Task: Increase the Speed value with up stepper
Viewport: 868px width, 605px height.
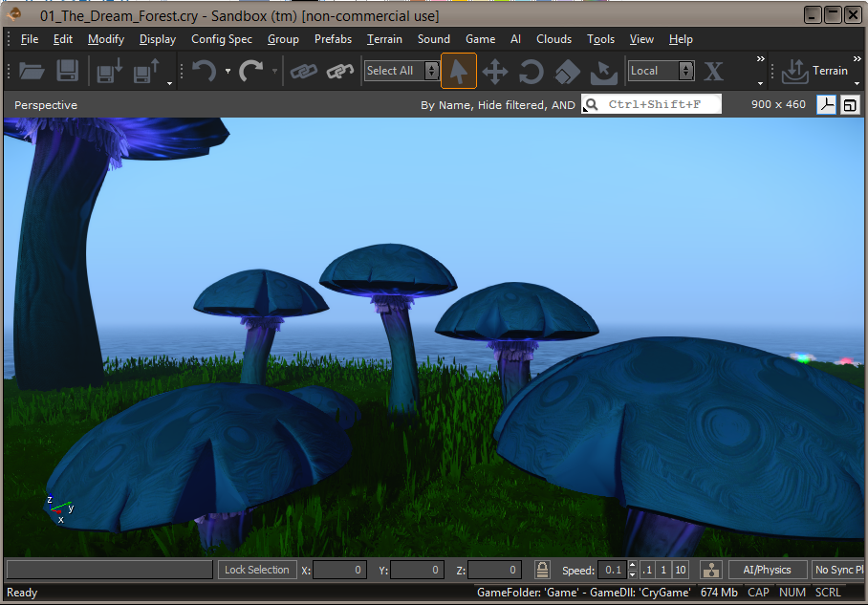Action: point(632,565)
